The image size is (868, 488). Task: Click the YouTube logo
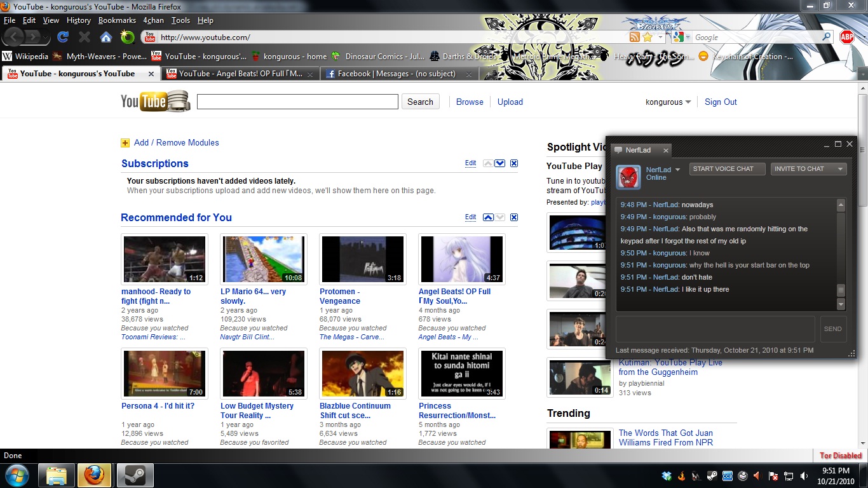pos(155,101)
